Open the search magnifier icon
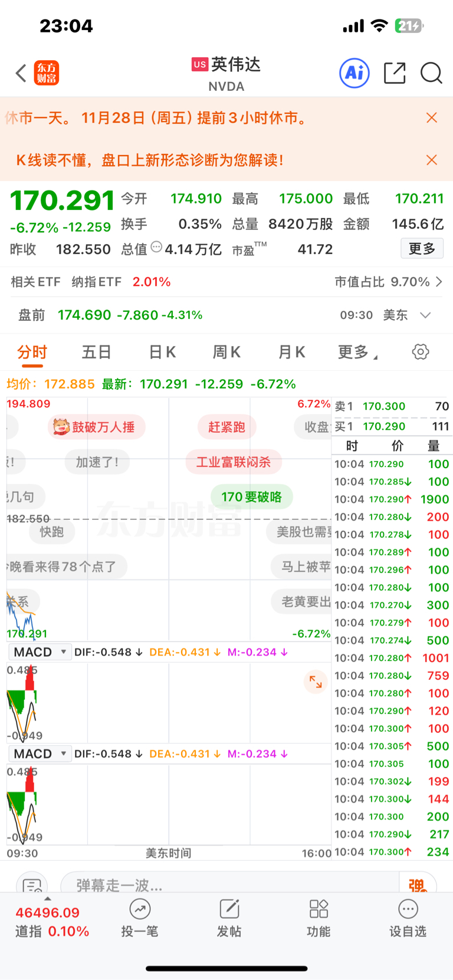Image resolution: width=453 pixels, height=980 pixels. point(431,73)
